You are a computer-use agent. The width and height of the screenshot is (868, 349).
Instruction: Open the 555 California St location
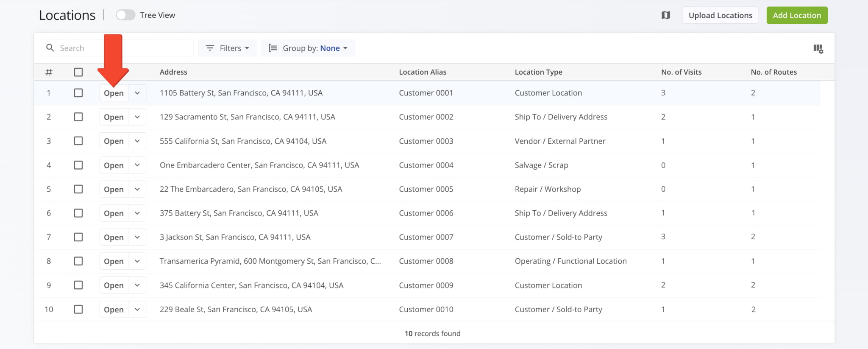[x=114, y=141]
